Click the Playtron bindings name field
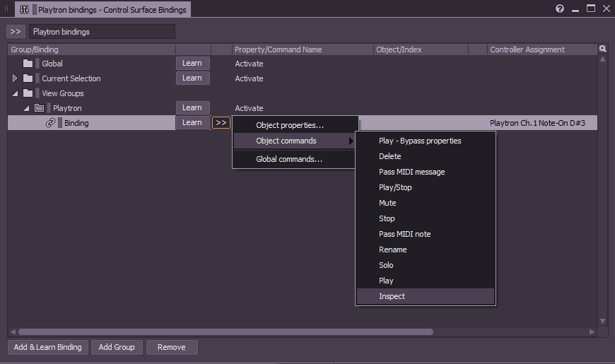 pyautogui.click(x=102, y=32)
